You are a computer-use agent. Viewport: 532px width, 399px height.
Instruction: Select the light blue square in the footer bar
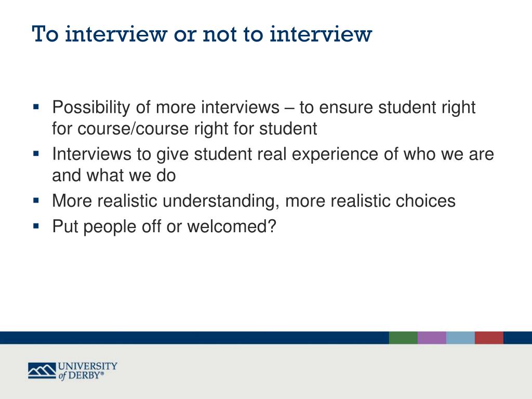click(460, 338)
